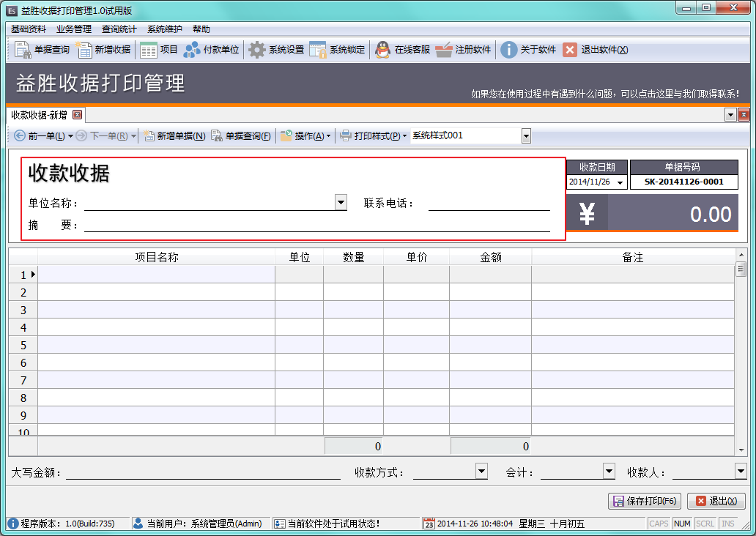
Task: Expand the 收款人 dropdown
Action: point(741,471)
